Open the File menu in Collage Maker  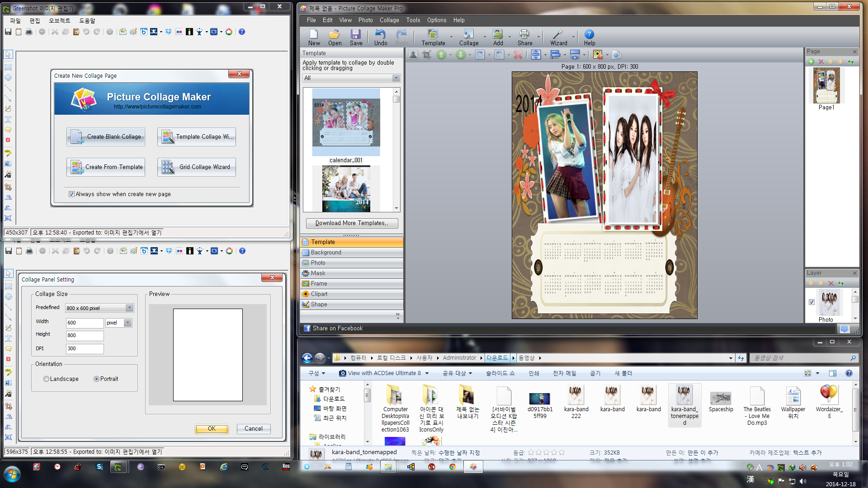point(311,20)
